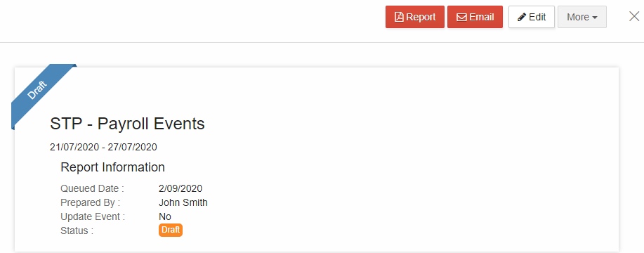Click the date range 21/07/2020 - 27/07/2020
The image size is (644, 253).
103,147
